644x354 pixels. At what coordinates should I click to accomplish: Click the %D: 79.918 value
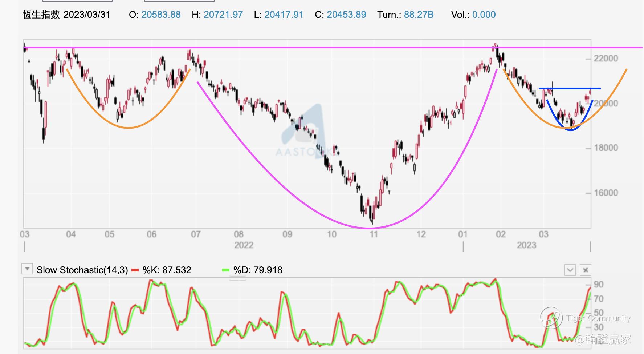click(258, 270)
